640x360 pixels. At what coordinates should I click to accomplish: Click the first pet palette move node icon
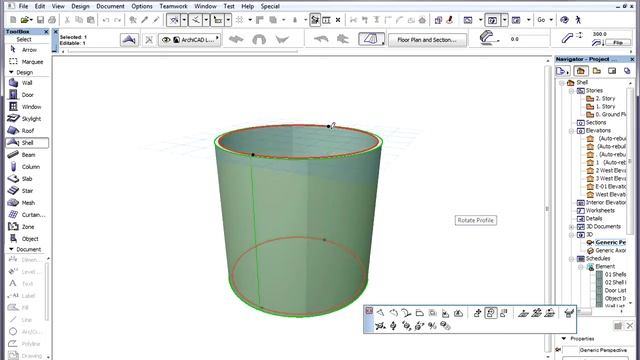pyautogui.click(x=380, y=313)
